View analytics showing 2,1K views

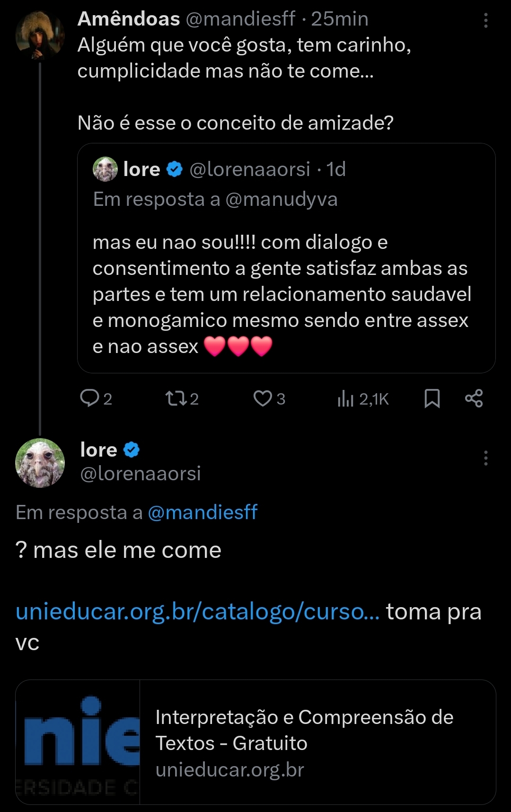(363, 399)
